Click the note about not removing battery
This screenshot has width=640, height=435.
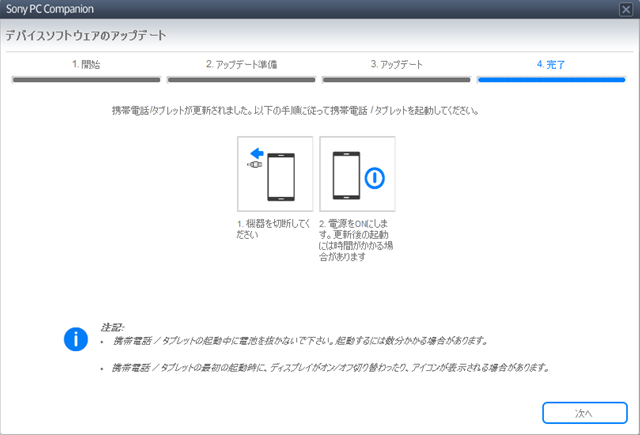(x=300, y=341)
